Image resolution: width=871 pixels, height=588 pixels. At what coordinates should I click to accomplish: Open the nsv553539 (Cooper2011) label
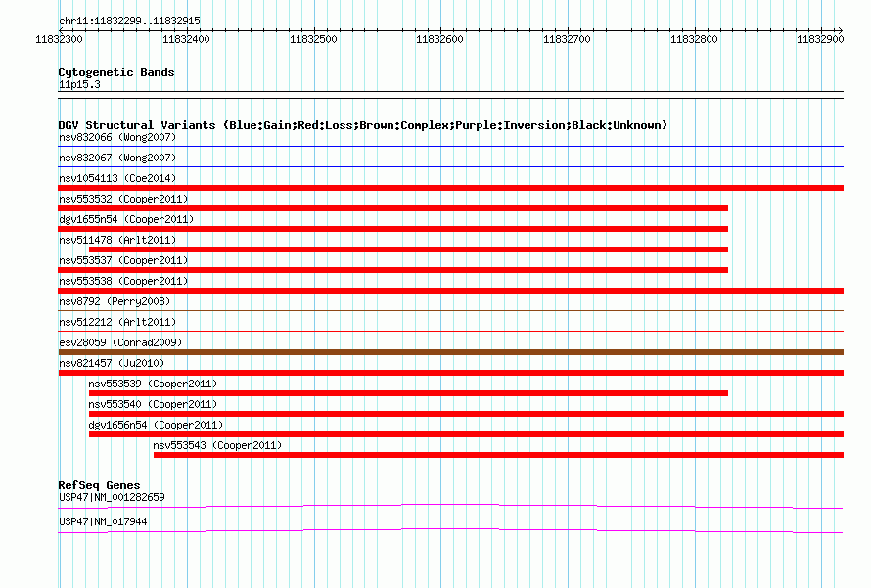point(153,384)
